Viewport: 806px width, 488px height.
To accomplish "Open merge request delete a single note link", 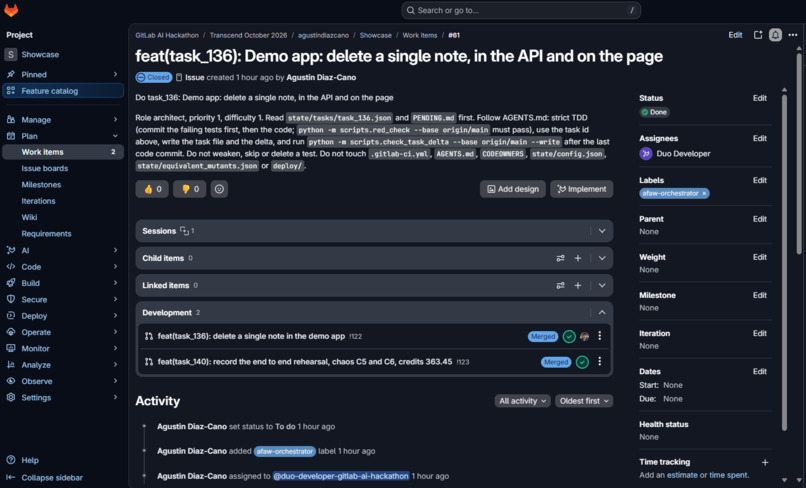I will [251, 336].
